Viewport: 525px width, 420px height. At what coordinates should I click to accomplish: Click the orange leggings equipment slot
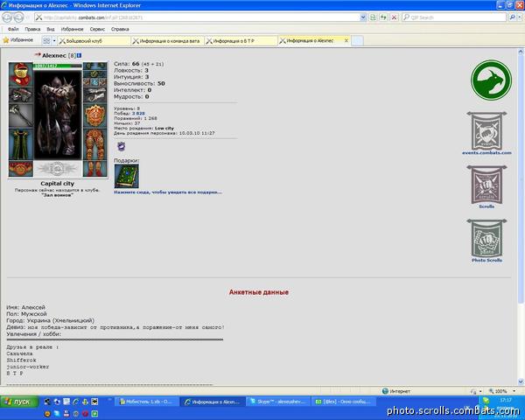(x=95, y=144)
